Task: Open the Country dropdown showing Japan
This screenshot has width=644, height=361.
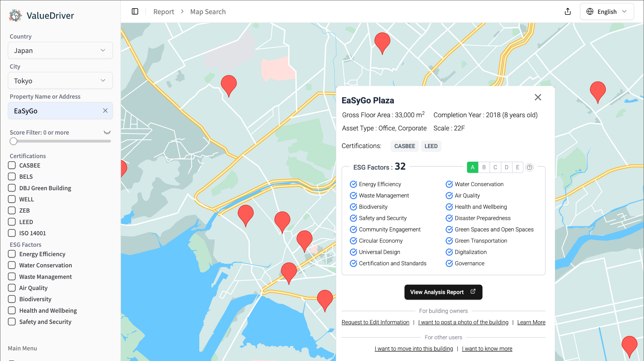Action: (x=60, y=50)
